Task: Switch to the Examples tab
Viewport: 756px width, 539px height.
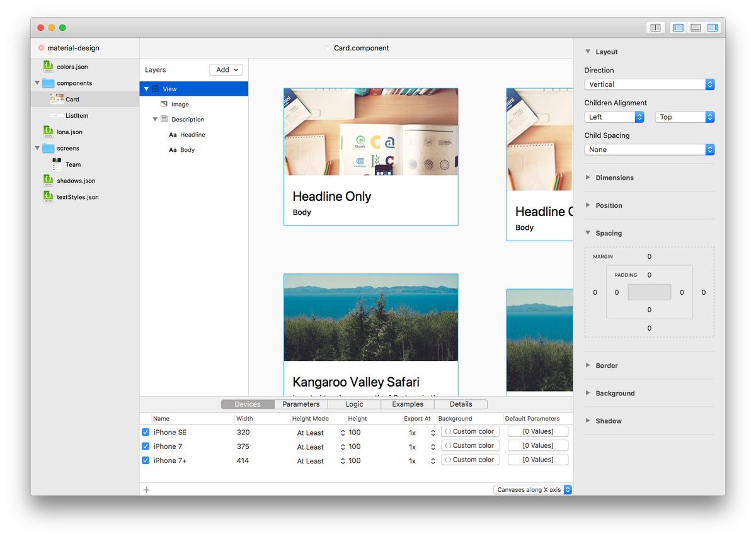Action: click(x=408, y=404)
